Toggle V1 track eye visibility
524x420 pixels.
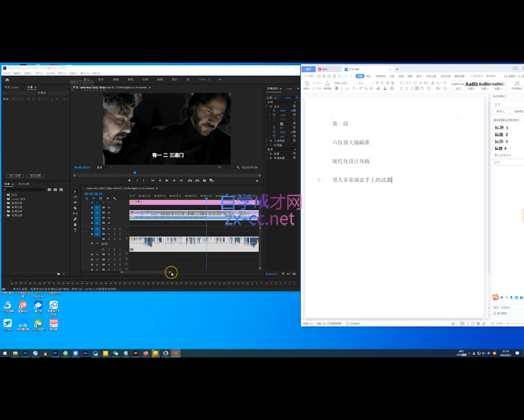tap(109, 223)
